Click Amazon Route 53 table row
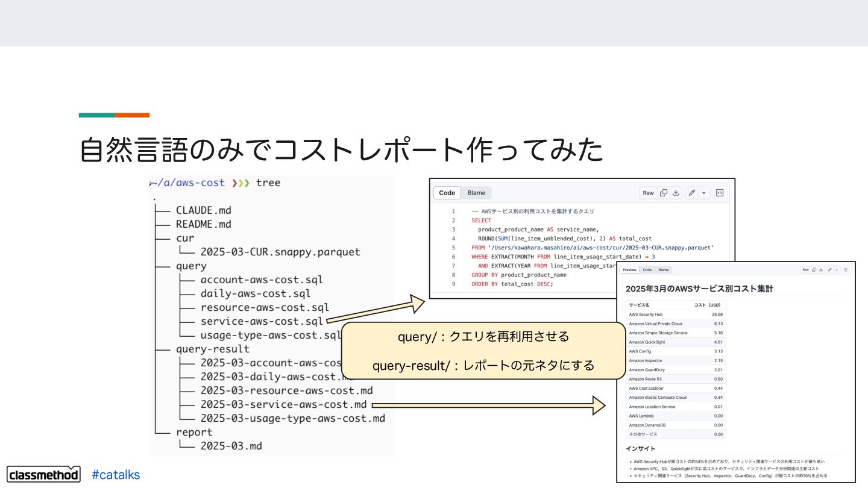The height and width of the screenshot is (488, 868). [x=676, y=379]
